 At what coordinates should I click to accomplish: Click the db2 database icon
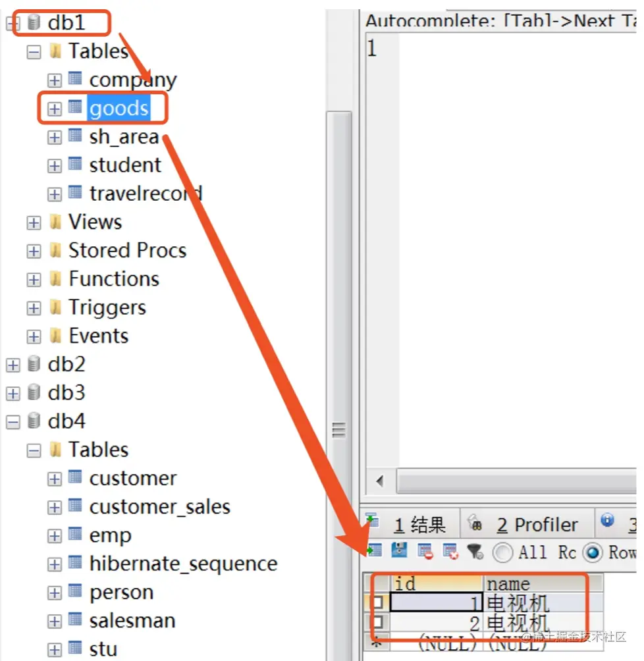[x=34, y=364]
